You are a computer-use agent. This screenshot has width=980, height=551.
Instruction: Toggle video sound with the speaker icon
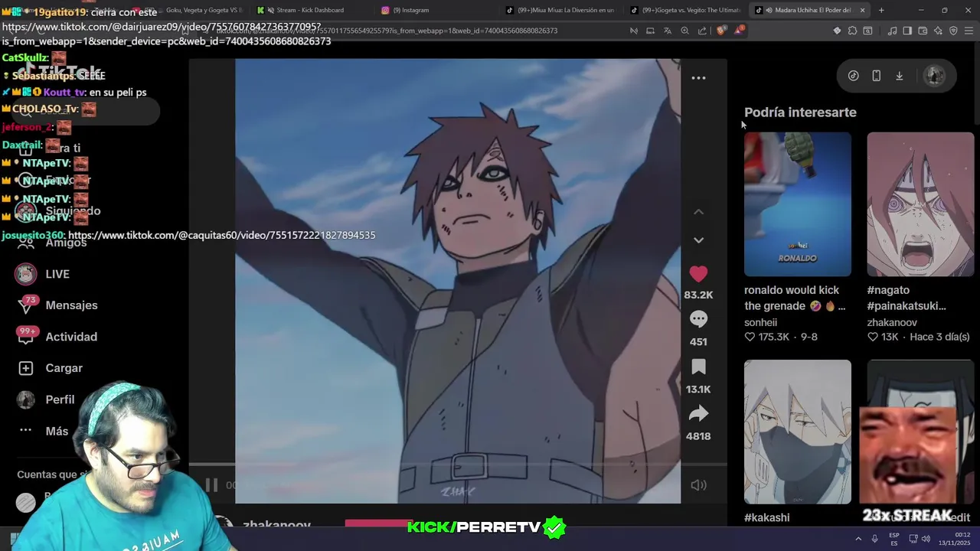698,485
